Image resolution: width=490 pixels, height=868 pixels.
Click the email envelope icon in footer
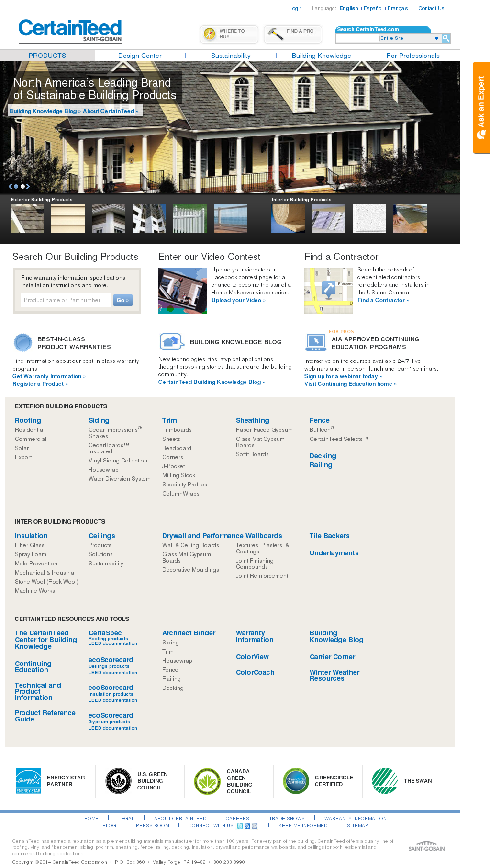[x=255, y=826]
